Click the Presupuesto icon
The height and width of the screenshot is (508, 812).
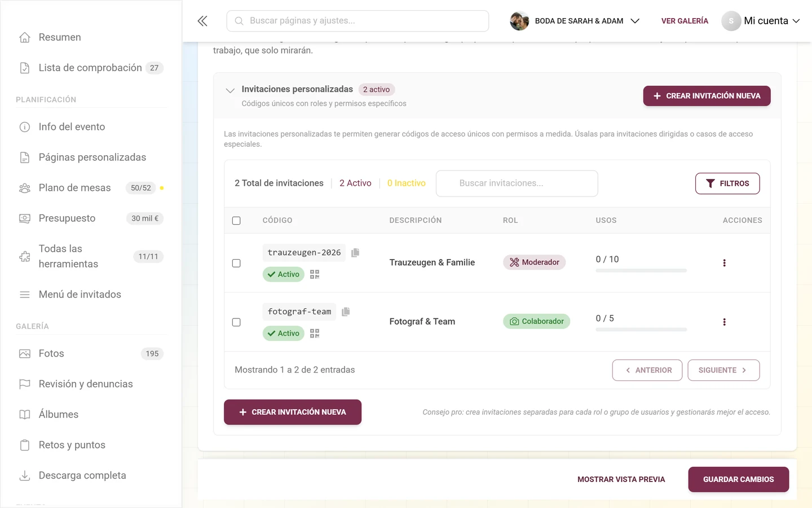tap(25, 218)
